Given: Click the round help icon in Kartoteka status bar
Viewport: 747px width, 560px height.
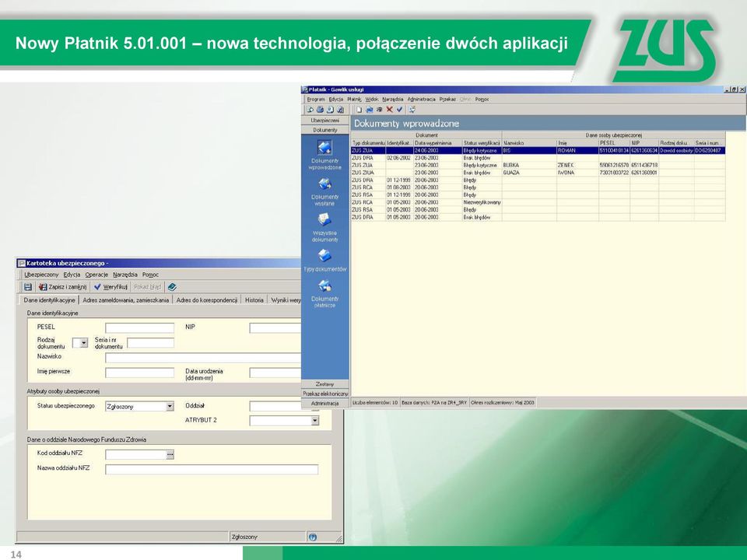Looking at the screenshot, I should click(x=313, y=537).
